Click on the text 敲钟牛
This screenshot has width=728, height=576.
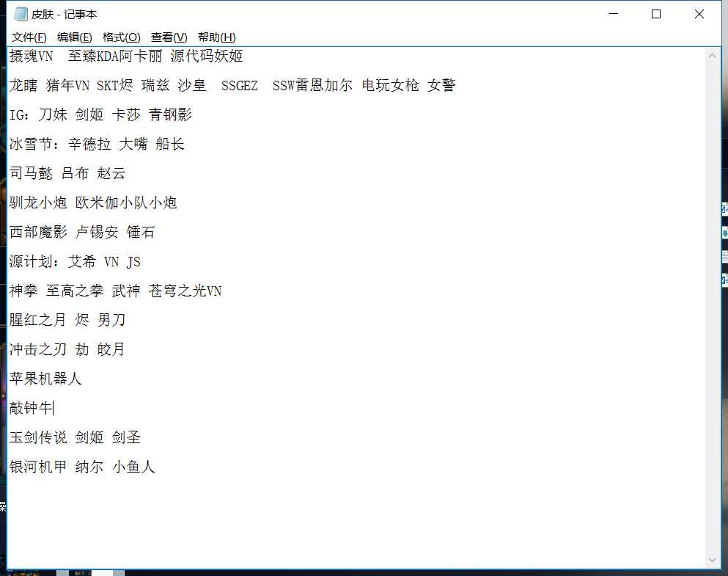(x=31, y=408)
